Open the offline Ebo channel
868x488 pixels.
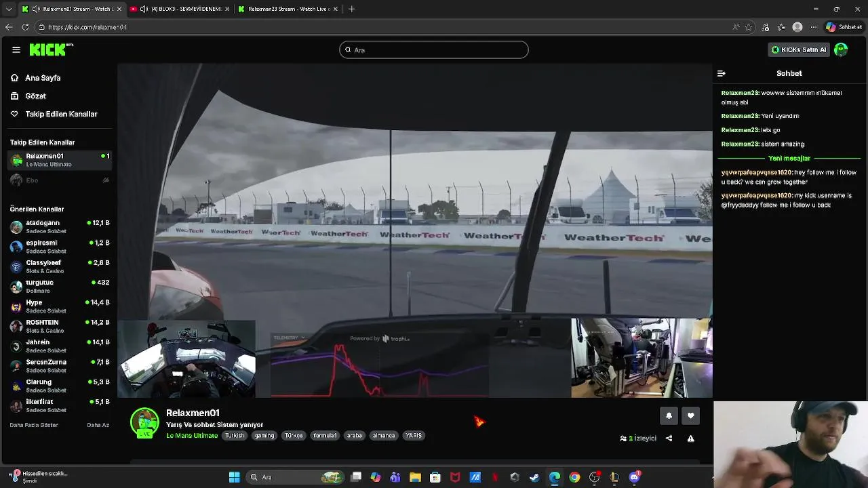(59, 180)
